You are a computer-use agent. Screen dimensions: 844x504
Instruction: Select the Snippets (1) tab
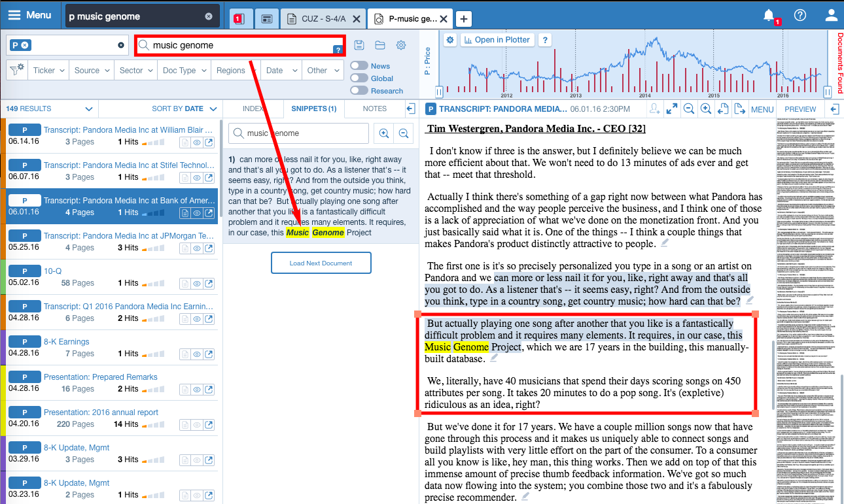click(x=314, y=109)
